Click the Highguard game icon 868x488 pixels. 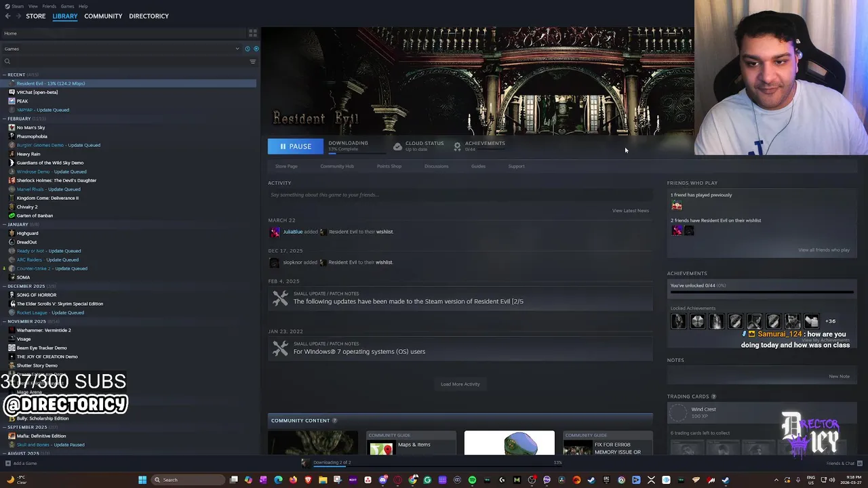[12, 233]
